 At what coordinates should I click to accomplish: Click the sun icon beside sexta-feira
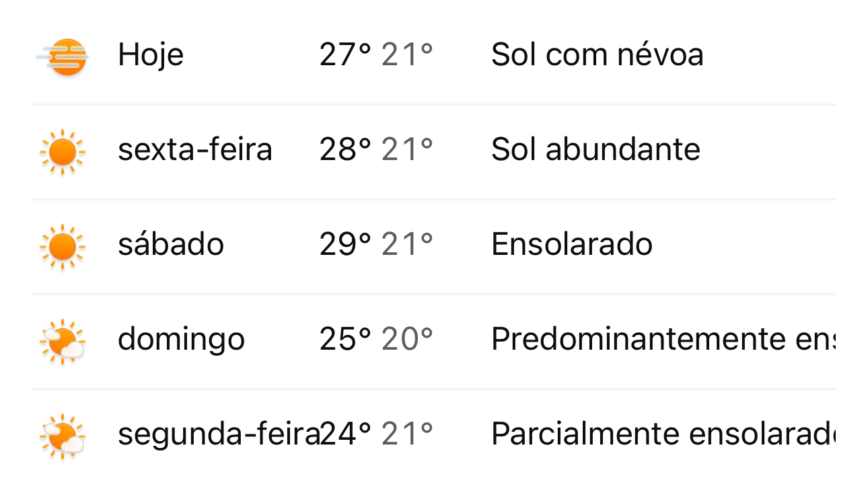tap(63, 152)
